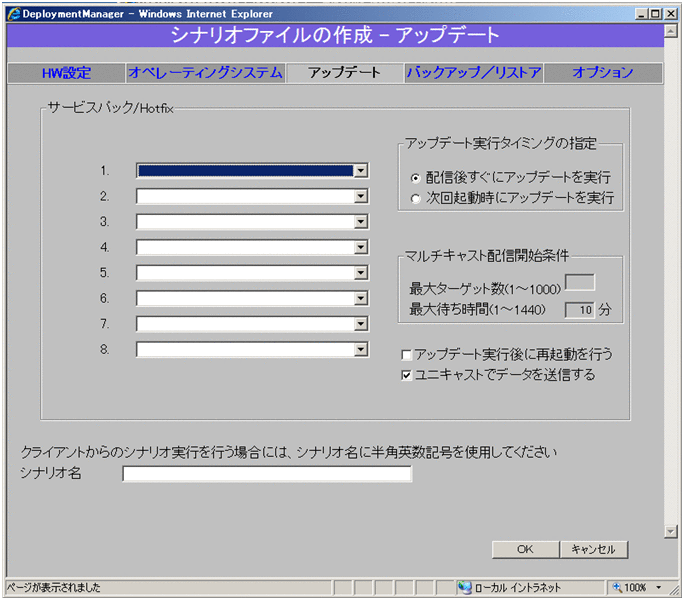The image size is (685, 601).
Task: Close the DeploymentManager window
Action: point(671,14)
